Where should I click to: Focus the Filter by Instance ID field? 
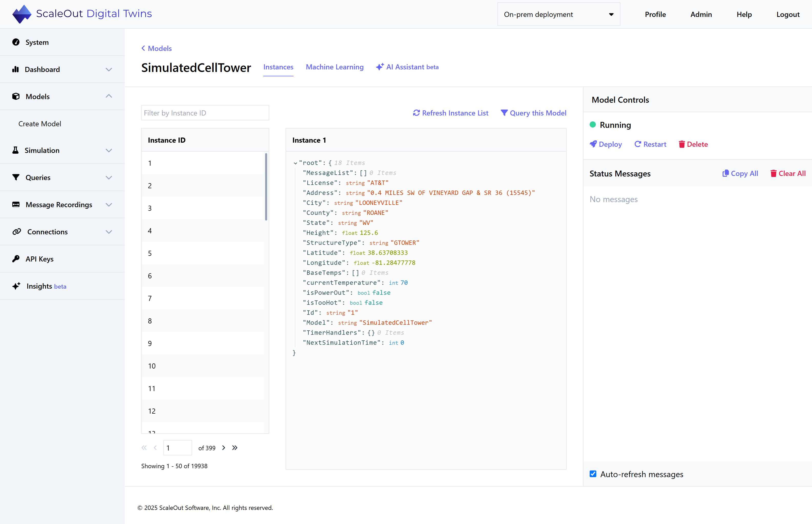[205, 113]
